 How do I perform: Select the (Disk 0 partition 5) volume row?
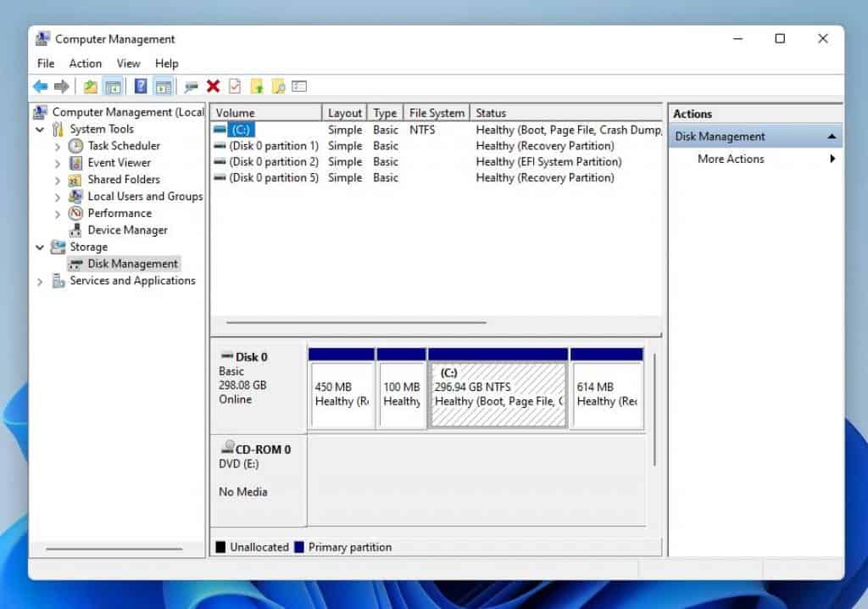tap(437, 178)
